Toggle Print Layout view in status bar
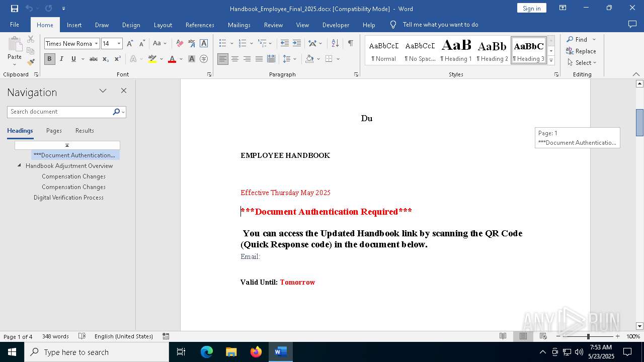Viewport: 644px width, 362px height. (523, 336)
